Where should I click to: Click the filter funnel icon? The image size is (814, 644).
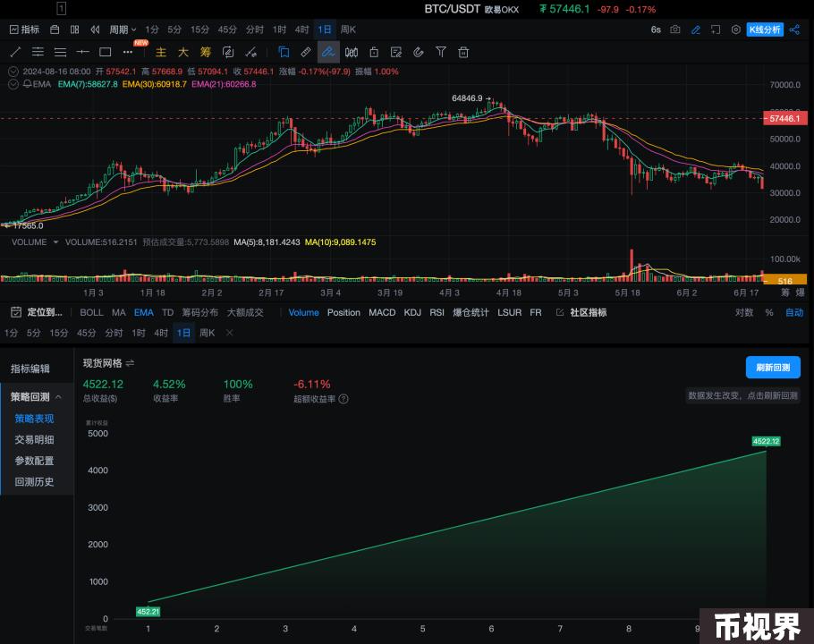click(x=441, y=52)
